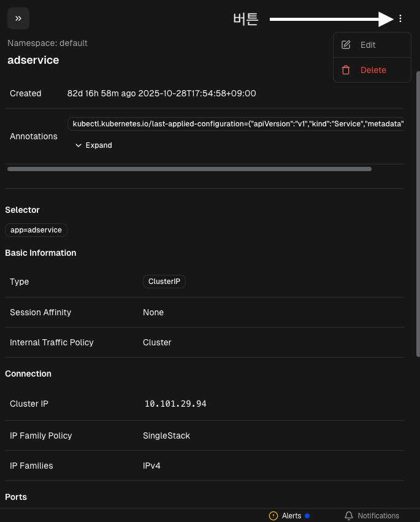Choose Delete from the actions menu

click(x=373, y=70)
